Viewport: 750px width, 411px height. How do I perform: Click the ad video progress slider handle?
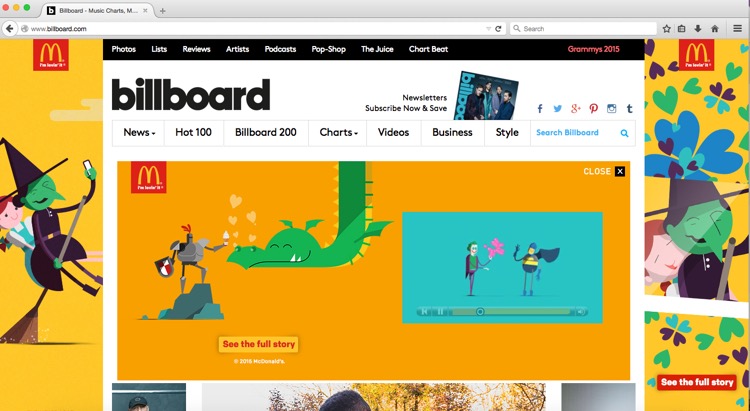click(x=480, y=311)
